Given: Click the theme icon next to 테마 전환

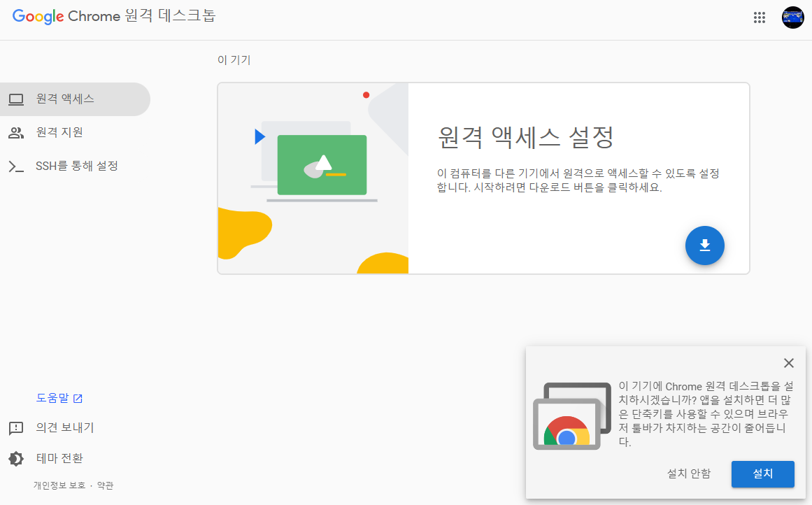Looking at the screenshot, I should pos(15,458).
